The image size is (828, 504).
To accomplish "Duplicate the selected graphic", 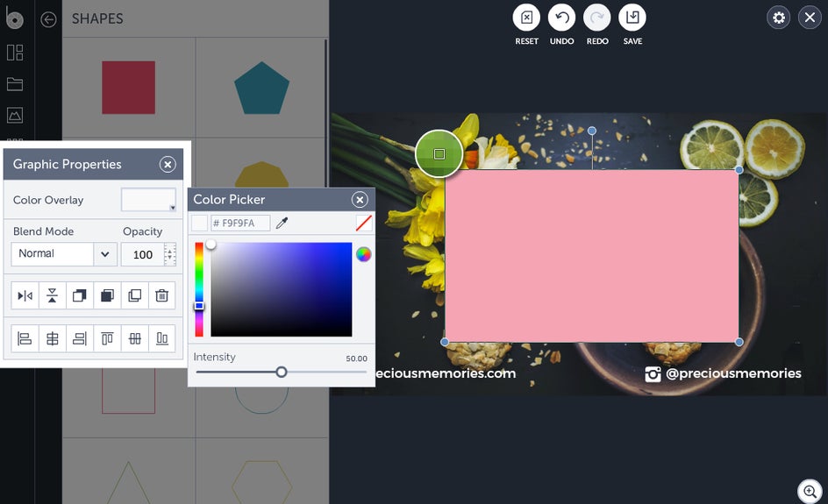I will point(135,295).
